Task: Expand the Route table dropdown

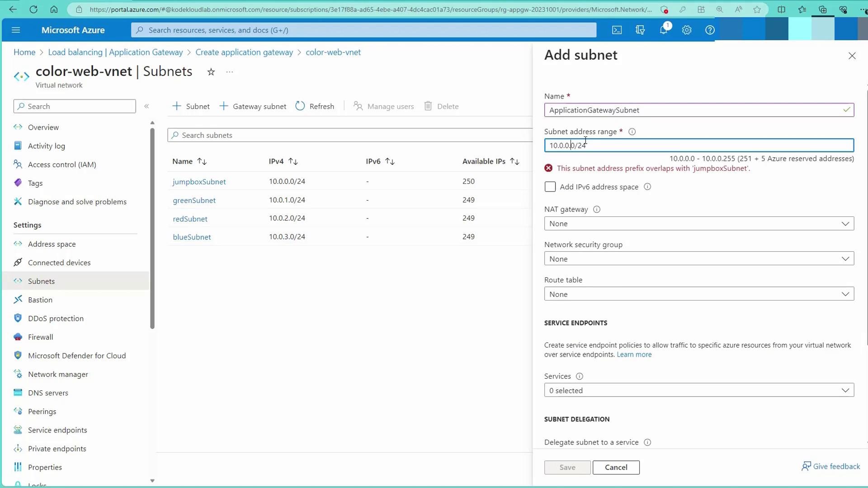Action: click(x=698, y=294)
